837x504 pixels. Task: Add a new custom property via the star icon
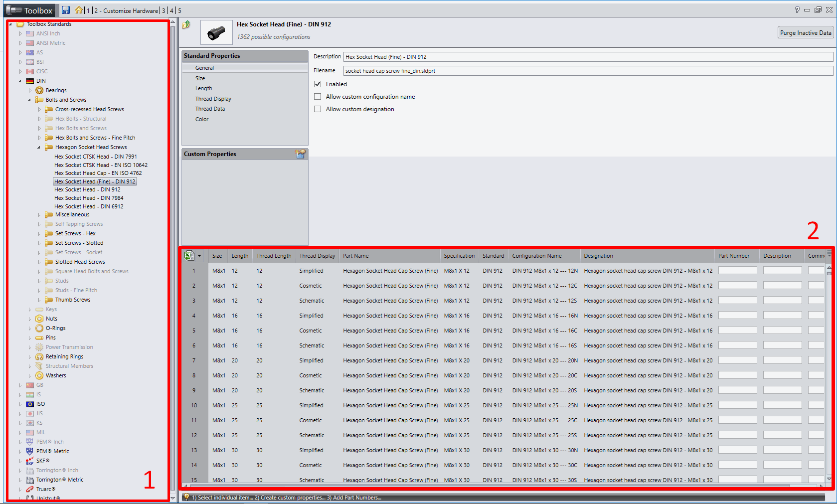[301, 154]
